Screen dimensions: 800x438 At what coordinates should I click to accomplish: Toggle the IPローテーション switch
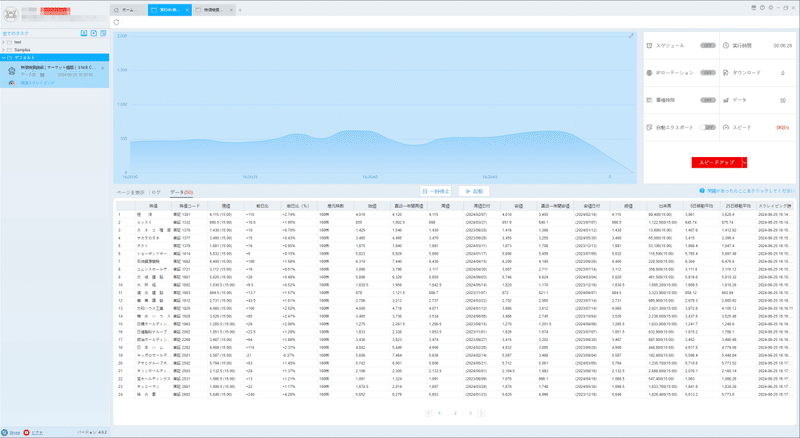coord(708,73)
